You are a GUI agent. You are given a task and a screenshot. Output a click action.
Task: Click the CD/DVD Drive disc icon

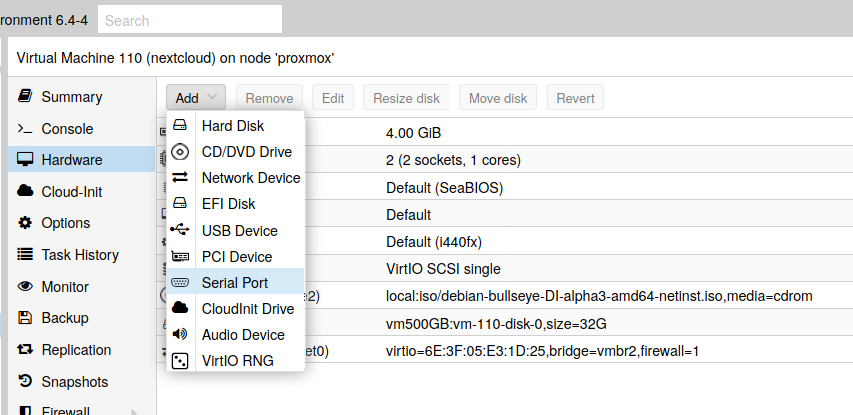[x=180, y=152]
